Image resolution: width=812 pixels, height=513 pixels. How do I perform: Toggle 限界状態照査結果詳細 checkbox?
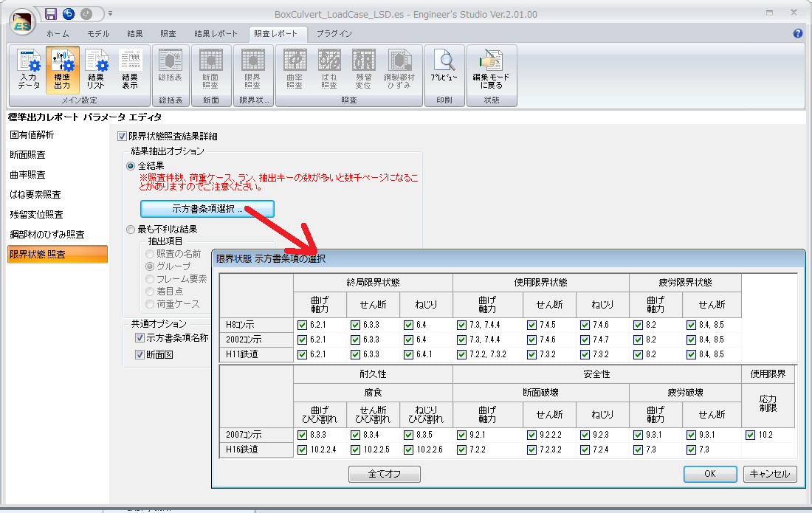coord(123,136)
